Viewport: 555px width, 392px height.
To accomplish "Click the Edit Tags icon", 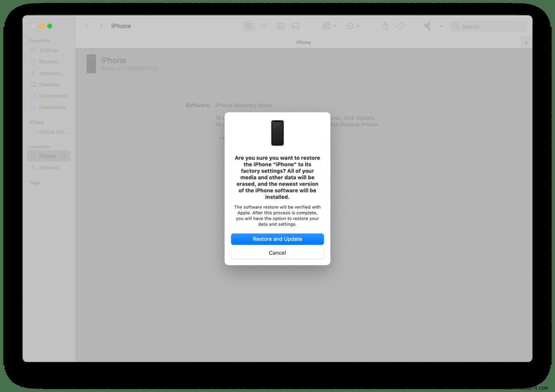I will tap(400, 26).
